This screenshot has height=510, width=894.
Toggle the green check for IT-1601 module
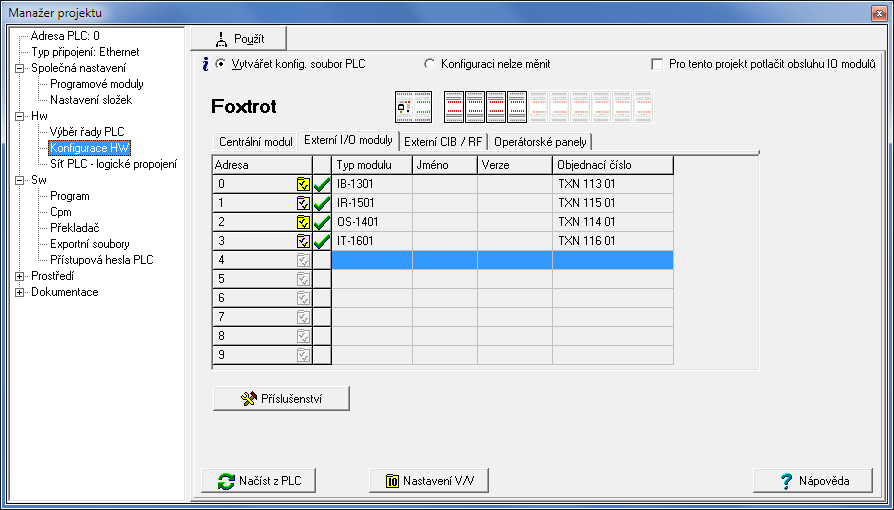click(x=322, y=241)
